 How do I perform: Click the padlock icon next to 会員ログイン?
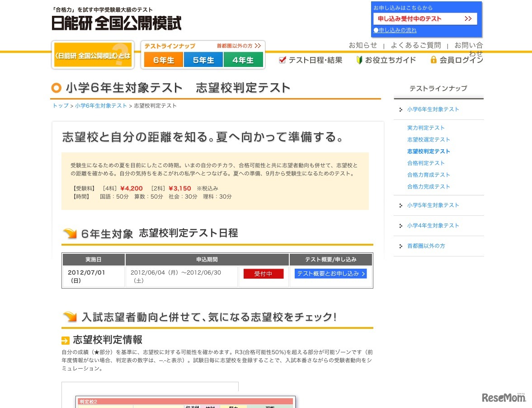[x=434, y=60]
